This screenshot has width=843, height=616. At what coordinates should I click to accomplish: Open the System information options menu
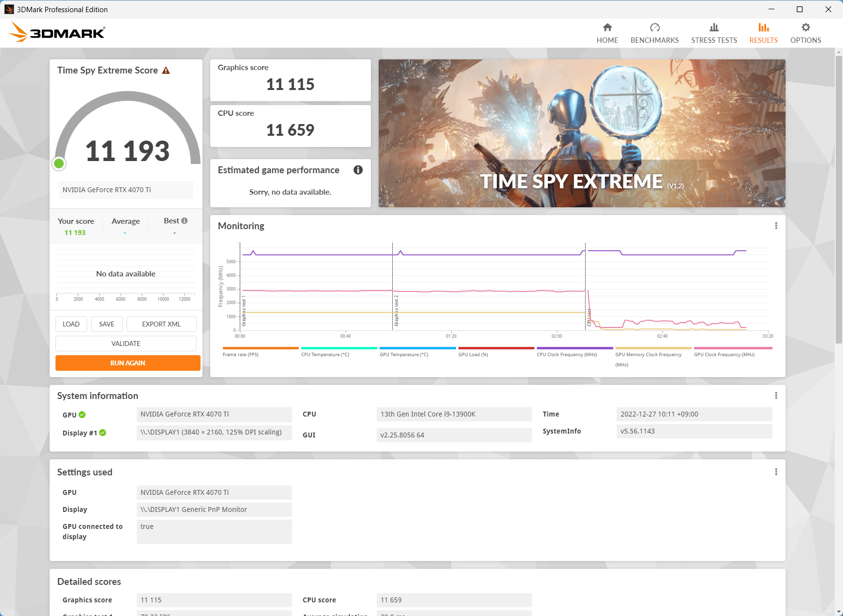click(776, 396)
